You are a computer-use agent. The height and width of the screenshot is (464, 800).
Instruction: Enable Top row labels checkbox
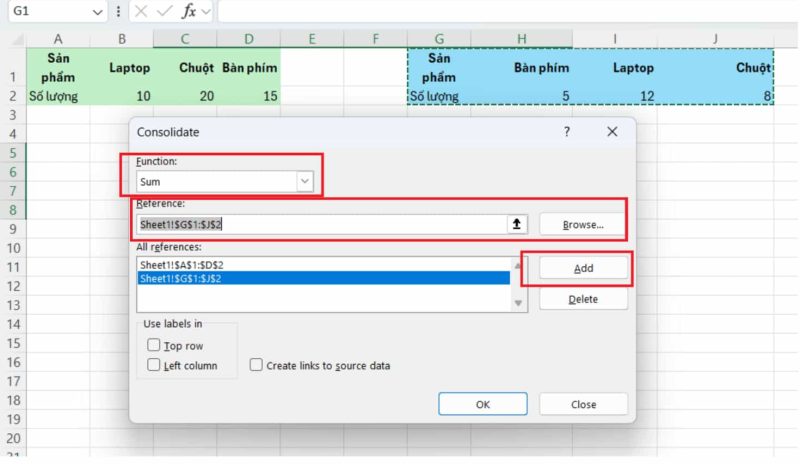(x=154, y=345)
